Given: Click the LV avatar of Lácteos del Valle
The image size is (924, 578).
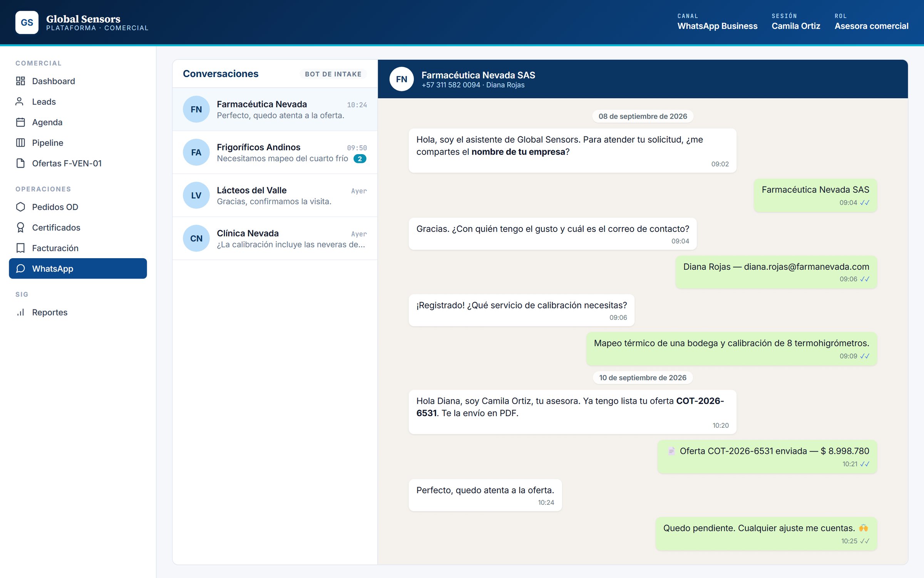Looking at the screenshot, I should click(196, 195).
